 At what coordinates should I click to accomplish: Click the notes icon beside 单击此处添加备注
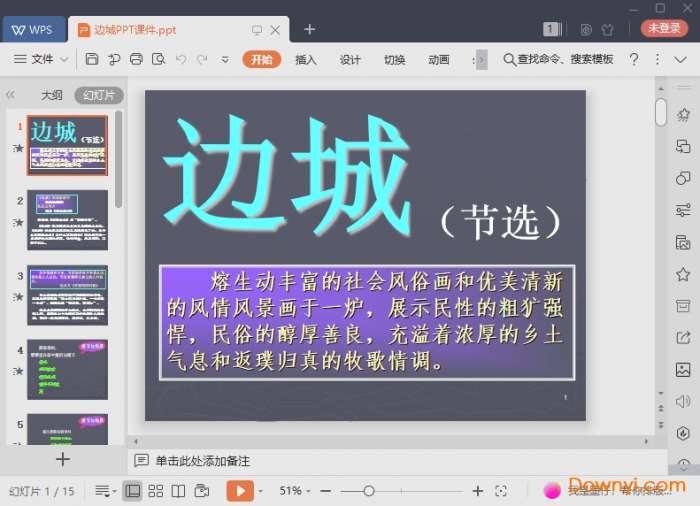142,460
